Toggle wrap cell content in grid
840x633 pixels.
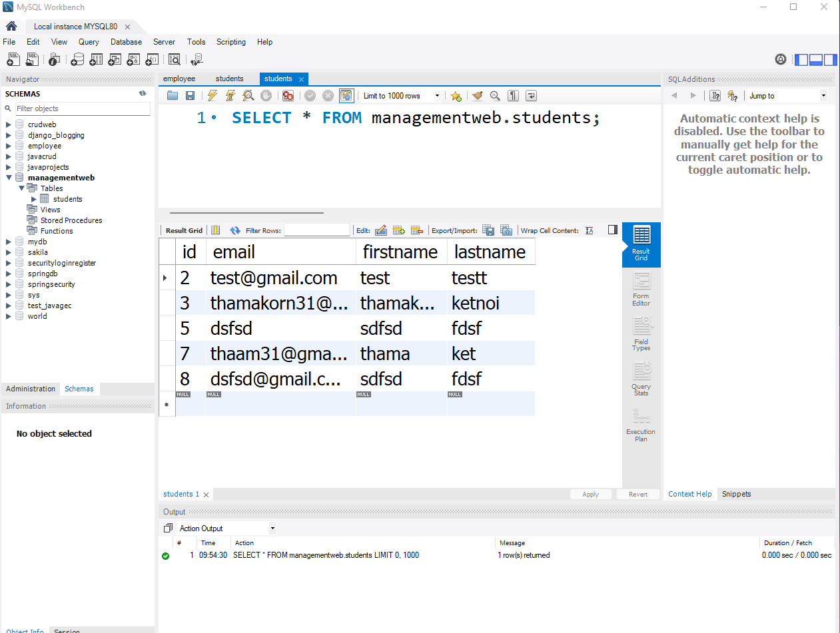589,230
